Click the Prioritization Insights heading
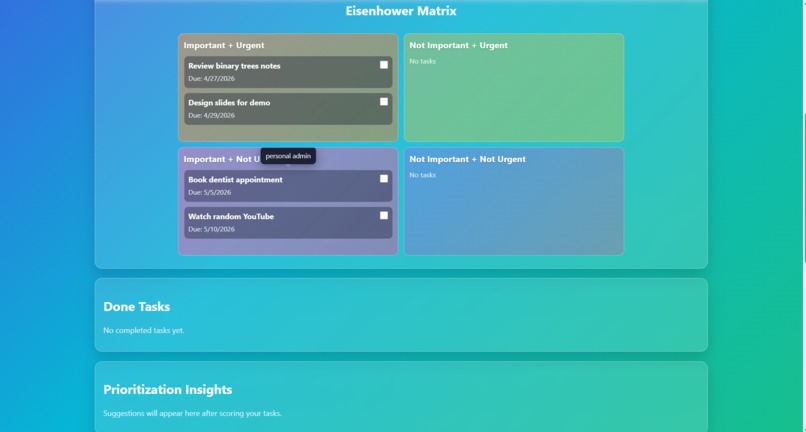This screenshot has width=806, height=432. pos(168,390)
